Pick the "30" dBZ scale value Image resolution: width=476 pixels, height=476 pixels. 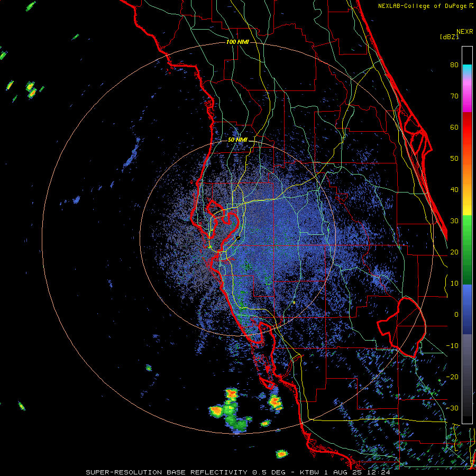[454, 221]
